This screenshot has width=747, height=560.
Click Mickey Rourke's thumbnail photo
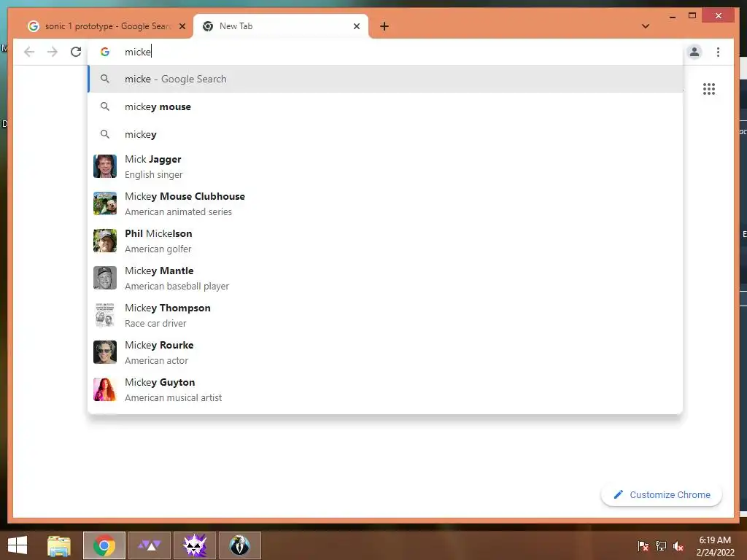coord(105,352)
